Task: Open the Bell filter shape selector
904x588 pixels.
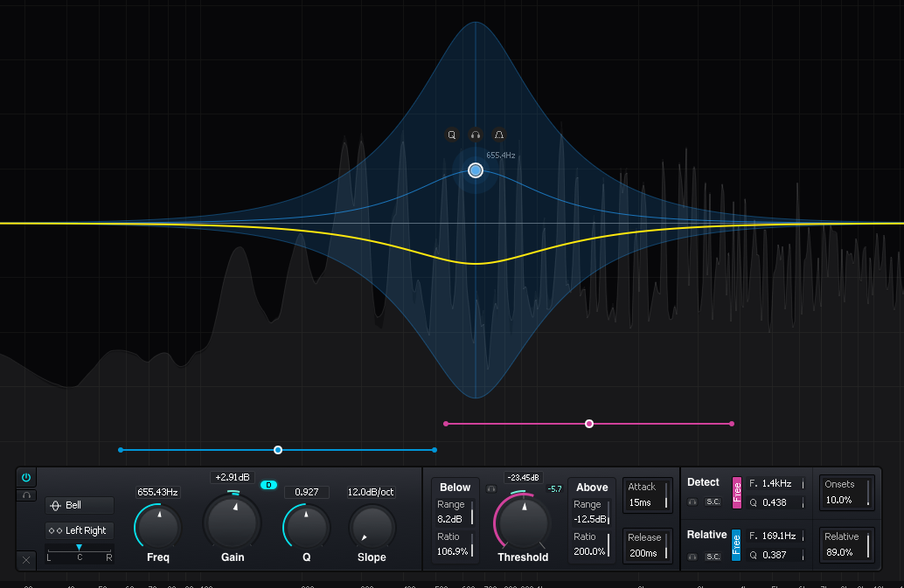Action: (80, 505)
